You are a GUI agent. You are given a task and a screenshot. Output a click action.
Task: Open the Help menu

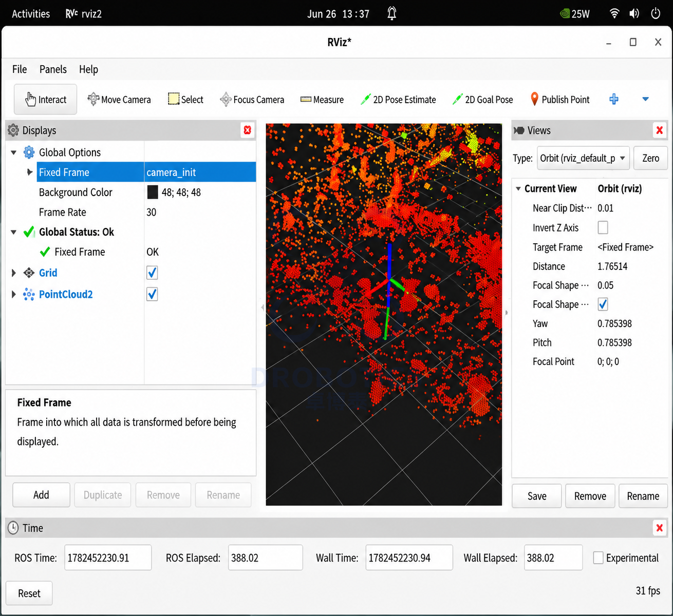(88, 69)
